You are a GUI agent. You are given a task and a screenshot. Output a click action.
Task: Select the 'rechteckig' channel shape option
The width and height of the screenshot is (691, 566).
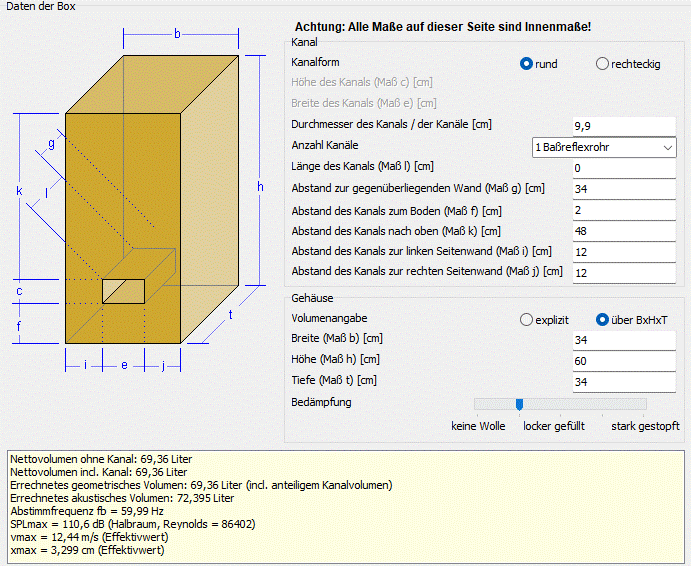(x=602, y=64)
